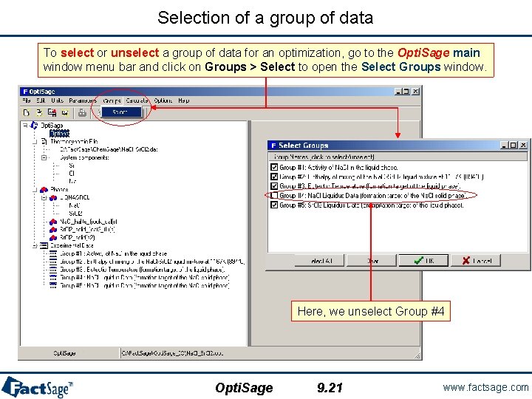
Task: Open the Edit menu
Action: click(41, 100)
